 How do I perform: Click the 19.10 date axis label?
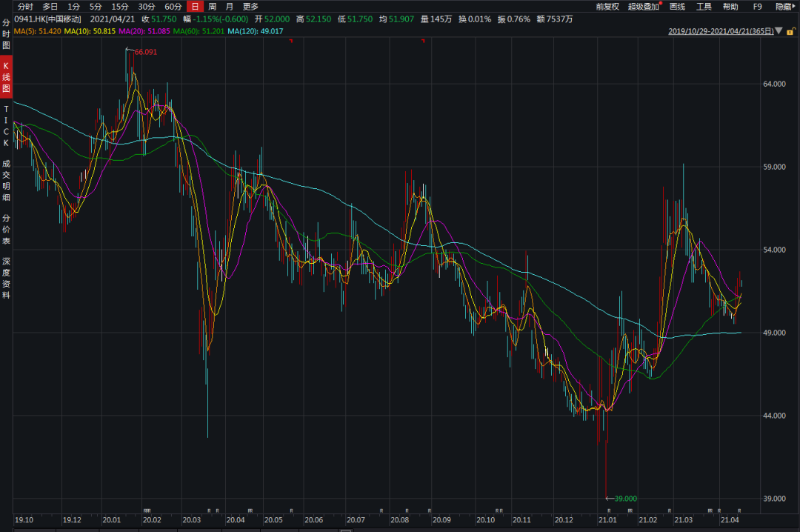tap(24, 519)
